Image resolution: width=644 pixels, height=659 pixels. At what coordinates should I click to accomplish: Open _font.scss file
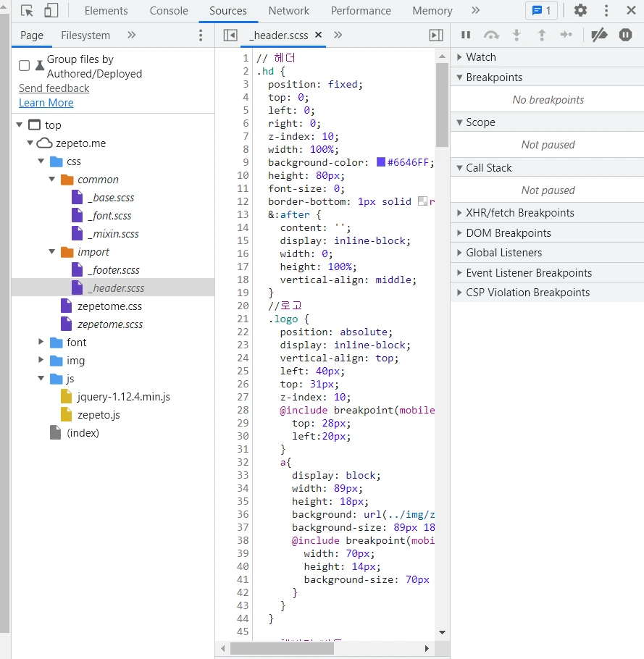click(109, 216)
